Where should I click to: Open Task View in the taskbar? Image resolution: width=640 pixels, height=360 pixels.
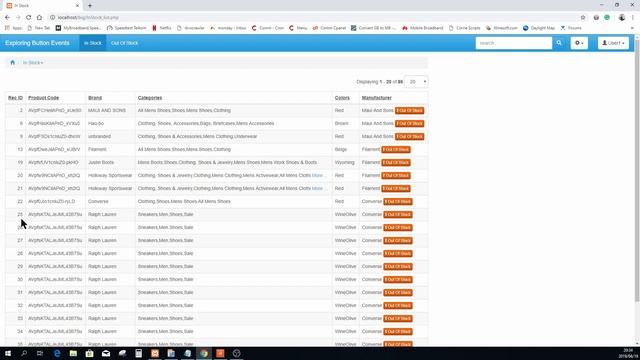[40, 353]
